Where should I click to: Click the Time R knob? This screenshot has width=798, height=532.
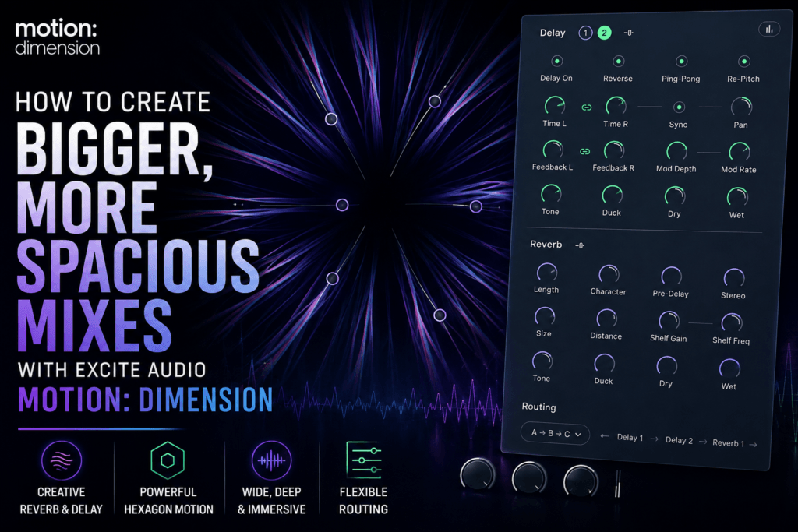click(x=616, y=106)
